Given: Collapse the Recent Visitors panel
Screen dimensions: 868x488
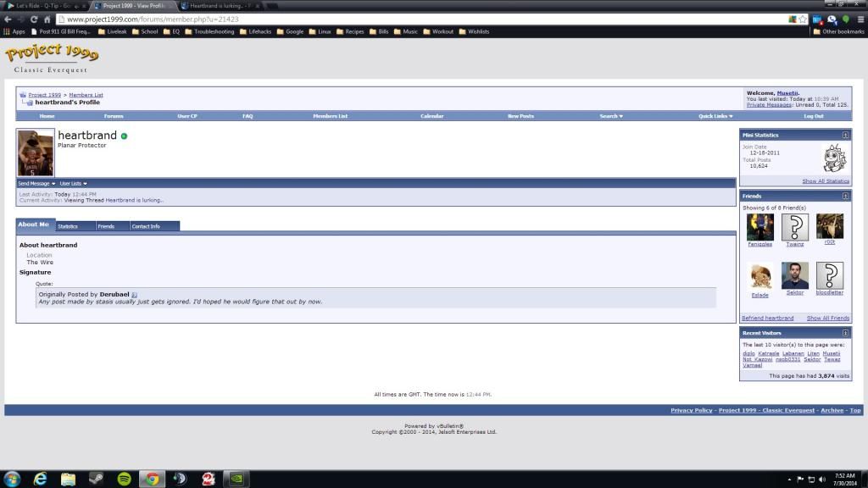Looking at the screenshot, I should 845,333.
